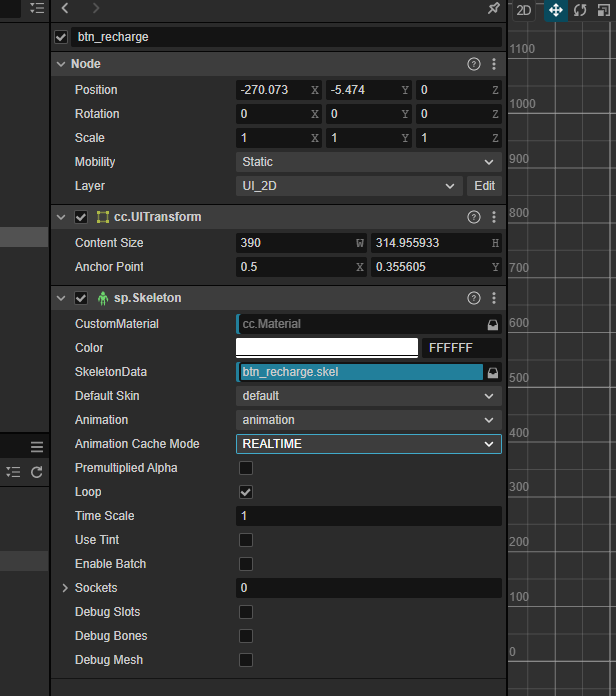Viewport: 616px width, 696px height.
Task: Click the Position Z field
Action: click(459, 90)
